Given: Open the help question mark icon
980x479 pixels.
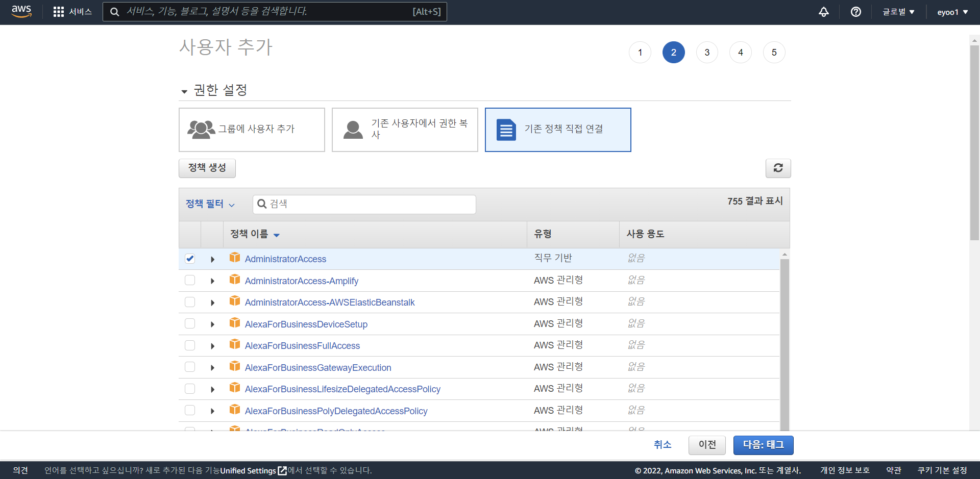Looking at the screenshot, I should click(856, 12).
